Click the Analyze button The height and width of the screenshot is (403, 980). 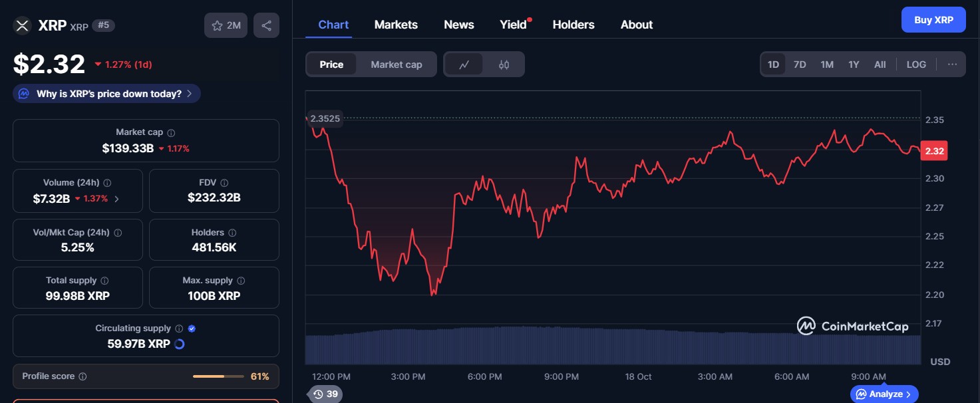coord(884,394)
